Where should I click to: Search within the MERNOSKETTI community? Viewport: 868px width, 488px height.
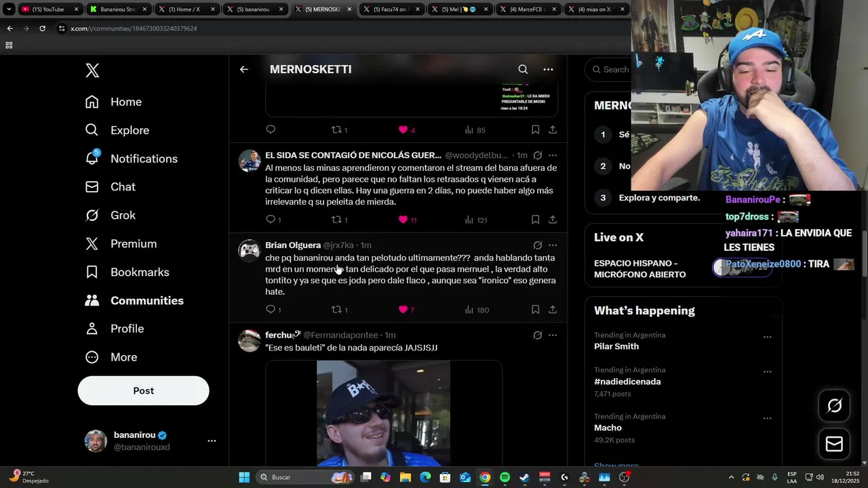(523, 69)
